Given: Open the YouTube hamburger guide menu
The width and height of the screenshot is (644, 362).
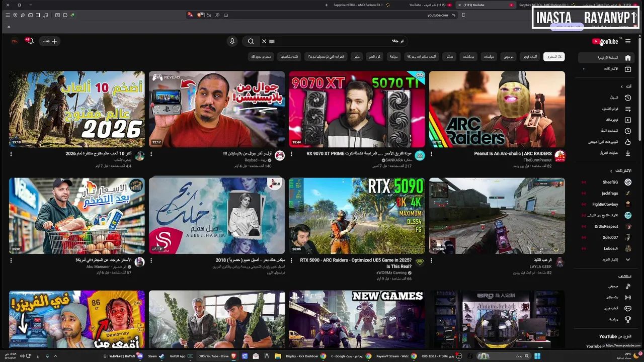Looking at the screenshot, I should point(628,41).
